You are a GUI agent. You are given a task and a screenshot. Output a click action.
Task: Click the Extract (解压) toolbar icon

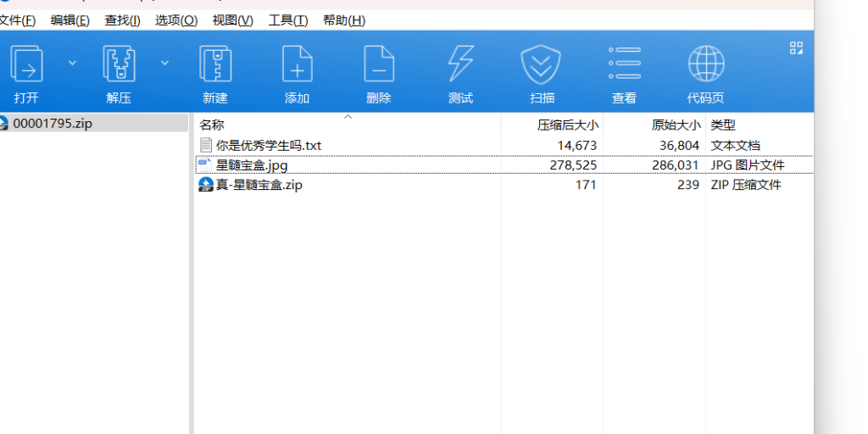point(119,64)
